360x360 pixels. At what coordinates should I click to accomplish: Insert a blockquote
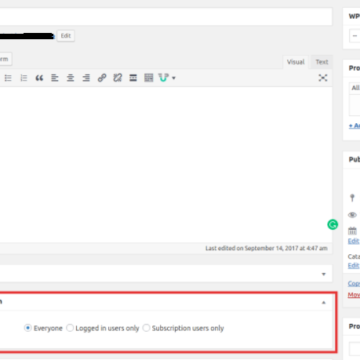39,78
